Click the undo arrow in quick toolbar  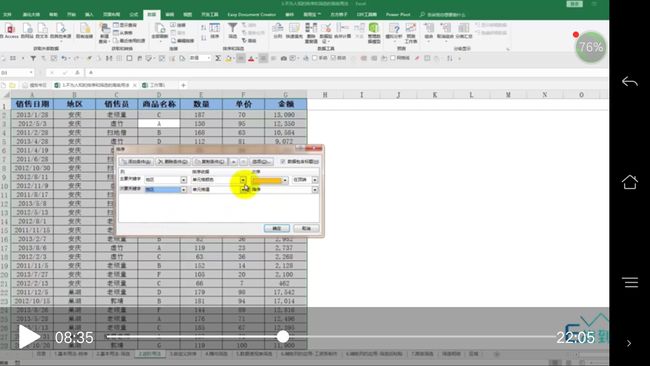point(64,58)
